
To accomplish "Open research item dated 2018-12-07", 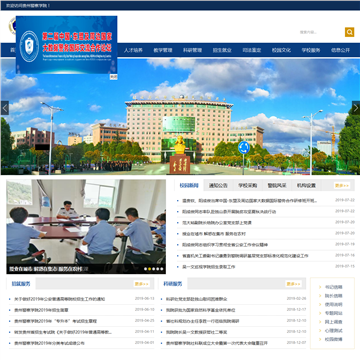I will tap(216, 343).
